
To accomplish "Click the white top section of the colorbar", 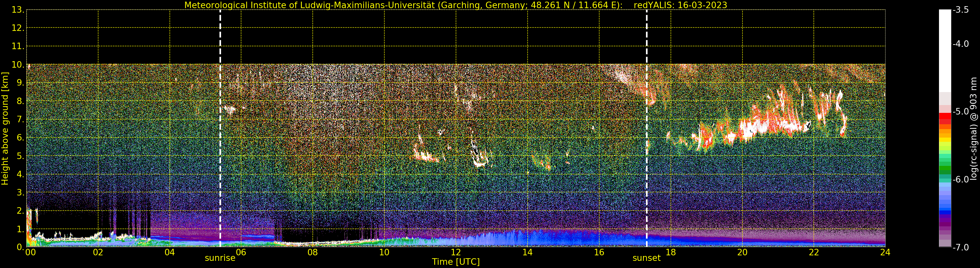I will click(945, 50).
